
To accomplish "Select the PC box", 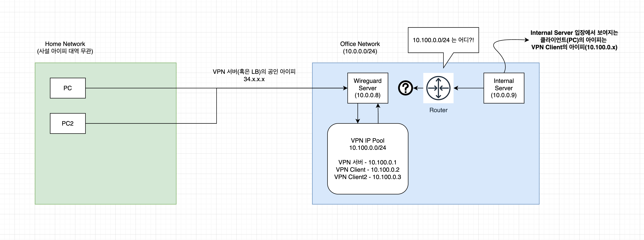I will pyautogui.click(x=68, y=88).
